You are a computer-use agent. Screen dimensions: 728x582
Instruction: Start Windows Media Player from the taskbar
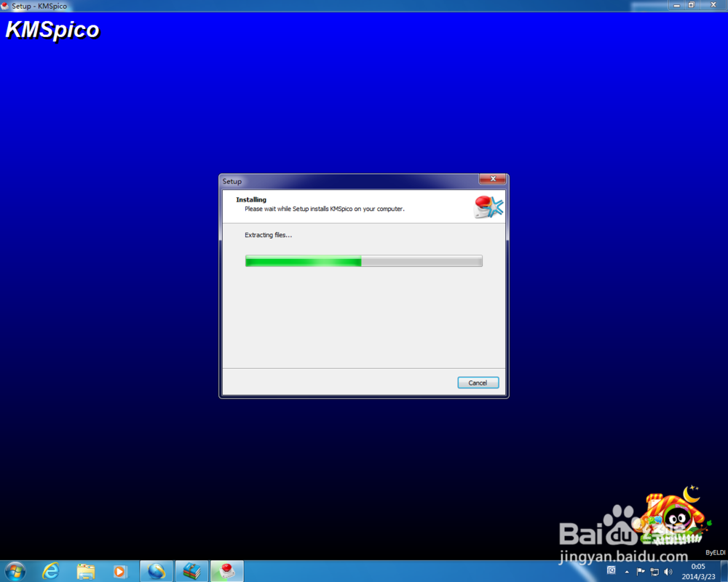click(x=120, y=572)
